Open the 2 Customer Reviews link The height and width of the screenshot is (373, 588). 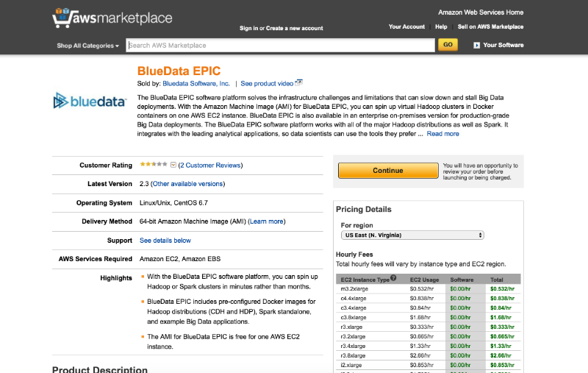pyautogui.click(x=210, y=165)
